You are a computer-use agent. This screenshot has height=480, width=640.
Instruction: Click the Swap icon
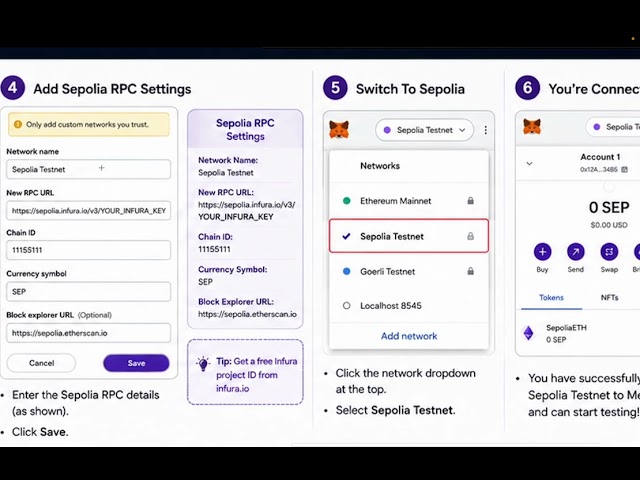click(609, 252)
